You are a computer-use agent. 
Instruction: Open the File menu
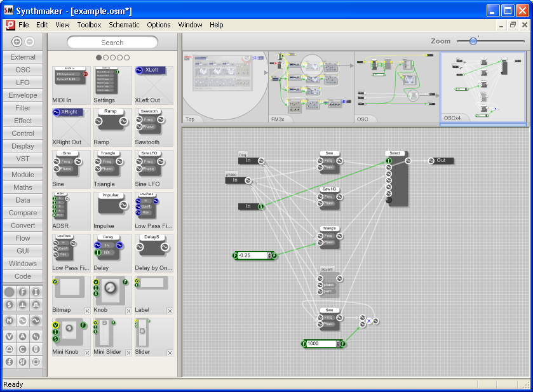[x=24, y=25]
